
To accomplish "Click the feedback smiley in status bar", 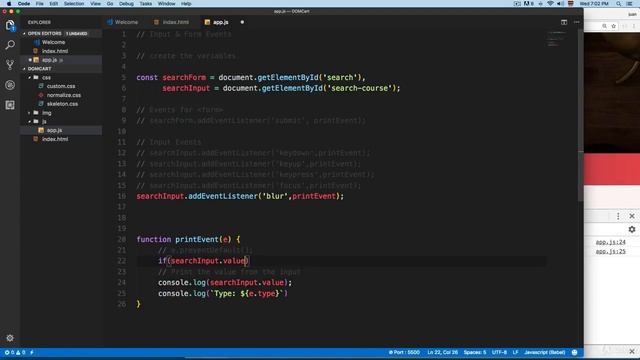I will [x=575, y=352].
